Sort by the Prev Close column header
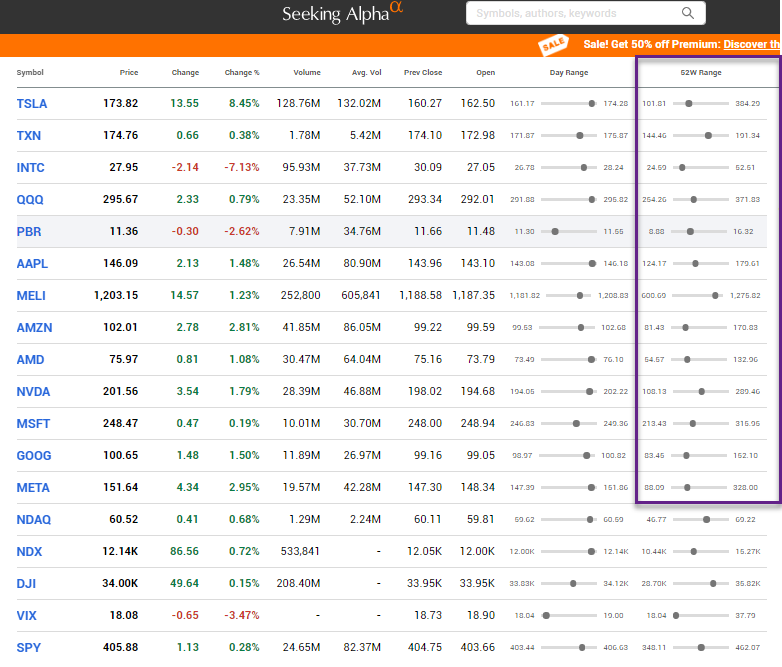Screen dimensions: 782x667 tap(423, 72)
